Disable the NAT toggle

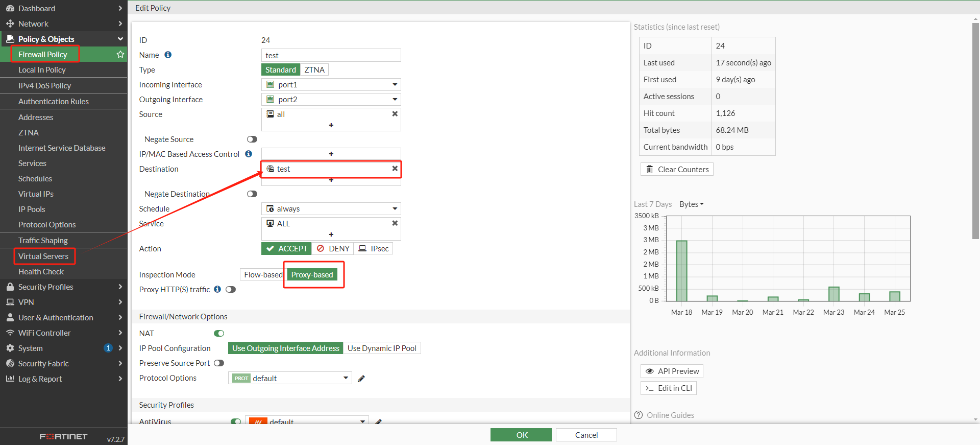coord(219,334)
